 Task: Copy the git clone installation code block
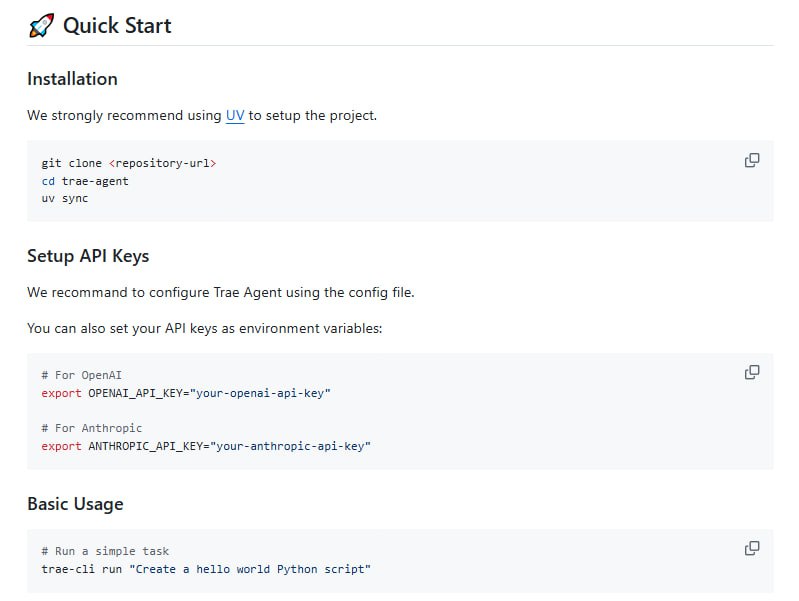752,160
